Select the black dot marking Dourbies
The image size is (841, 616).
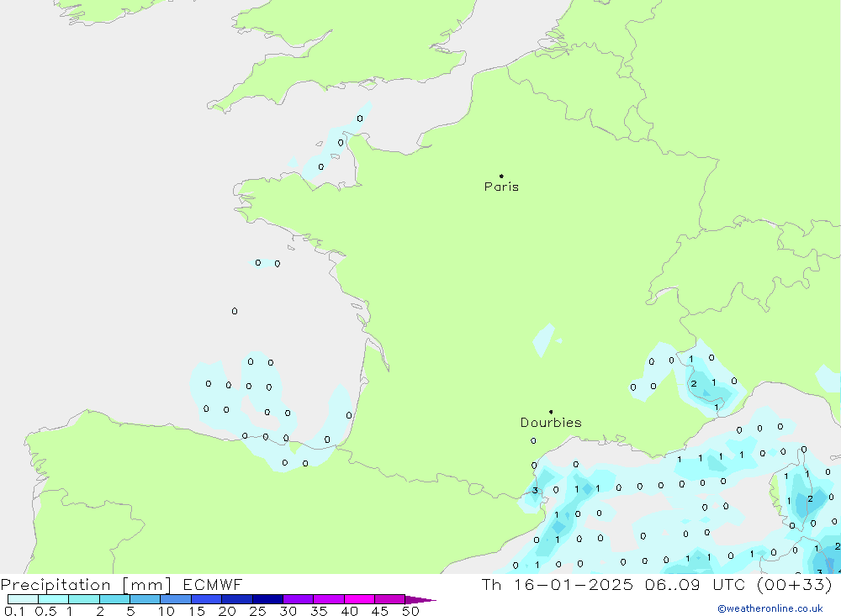point(551,412)
